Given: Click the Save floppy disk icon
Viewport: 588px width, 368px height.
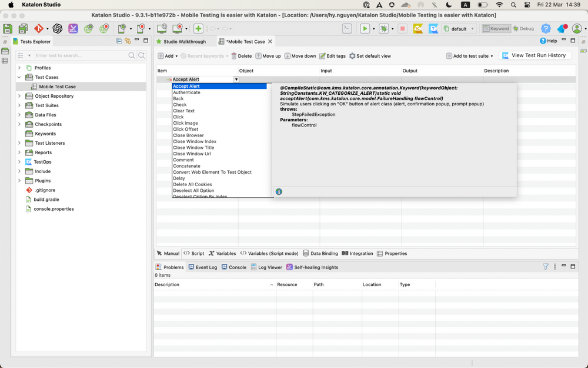Looking at the screenshot, I should point(8,28).
